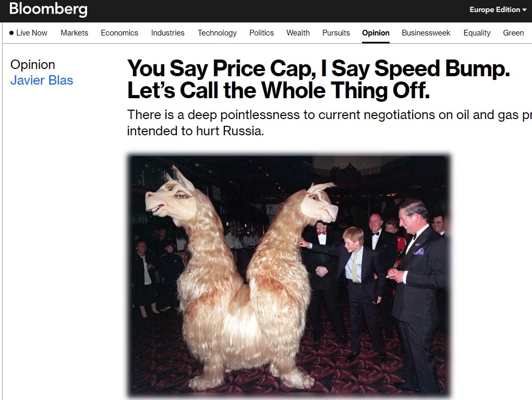Click author link Javier Blas

click(42, 80)
